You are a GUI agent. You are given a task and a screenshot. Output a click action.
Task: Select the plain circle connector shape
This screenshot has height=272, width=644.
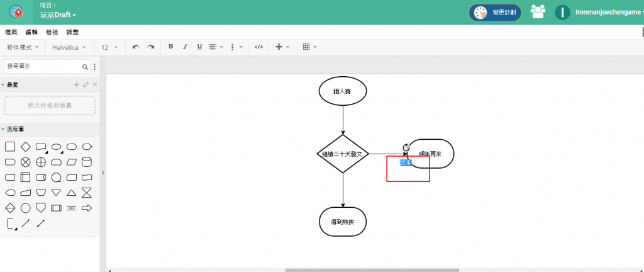25,208
